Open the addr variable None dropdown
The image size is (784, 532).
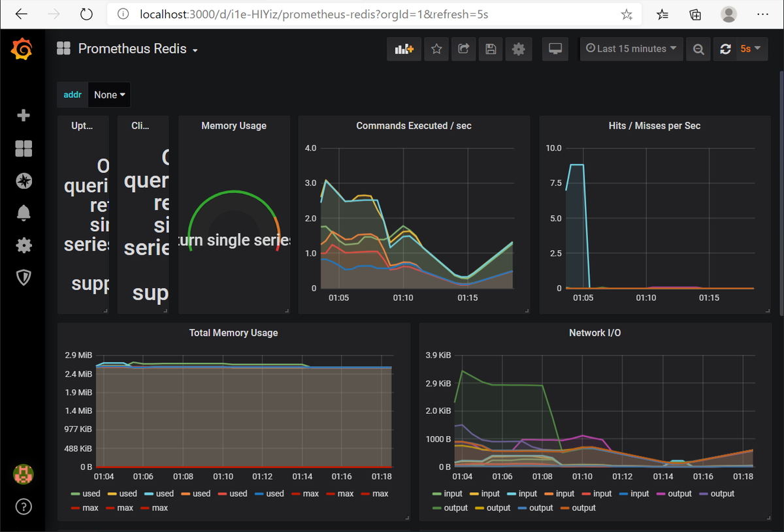click(109, 95)
